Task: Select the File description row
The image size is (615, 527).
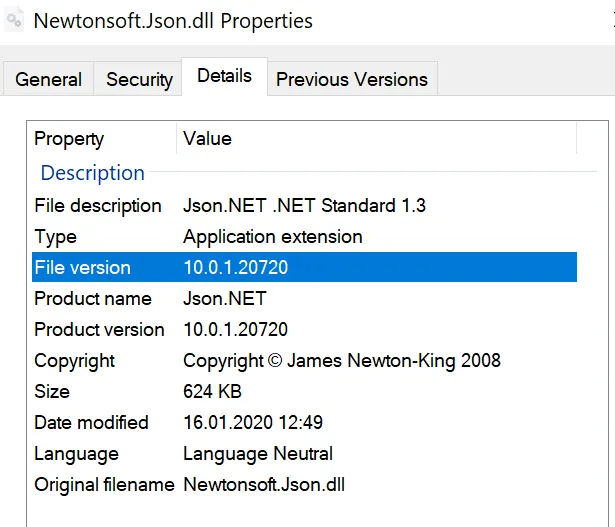Action: tap(98, 205)
